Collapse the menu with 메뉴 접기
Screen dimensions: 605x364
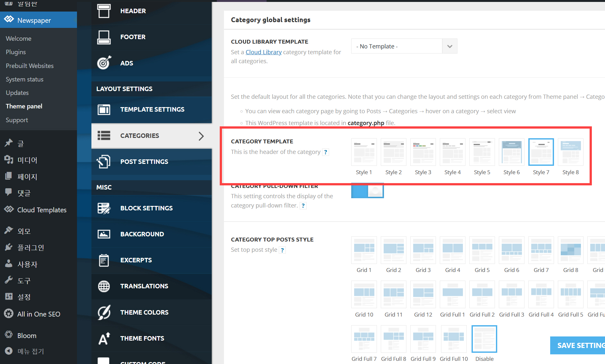tap(24, 351)
